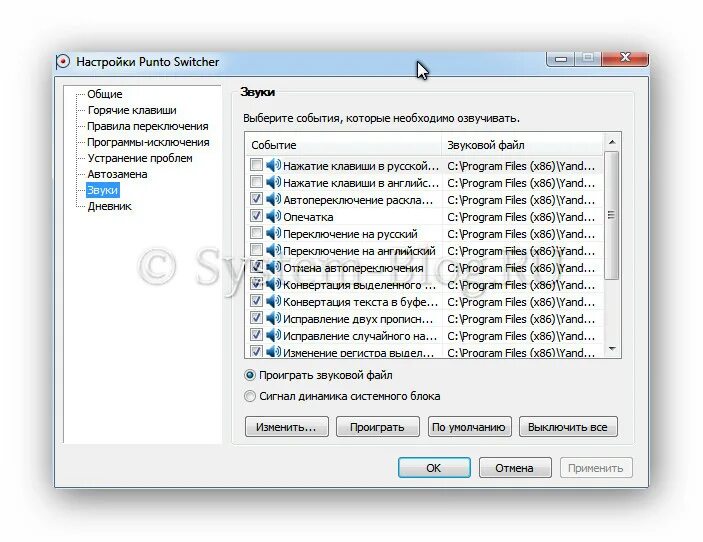Select the Опечатка event name text
This screenshot has width=703, height=542.
pyautogui.click(x=308, y=217)
